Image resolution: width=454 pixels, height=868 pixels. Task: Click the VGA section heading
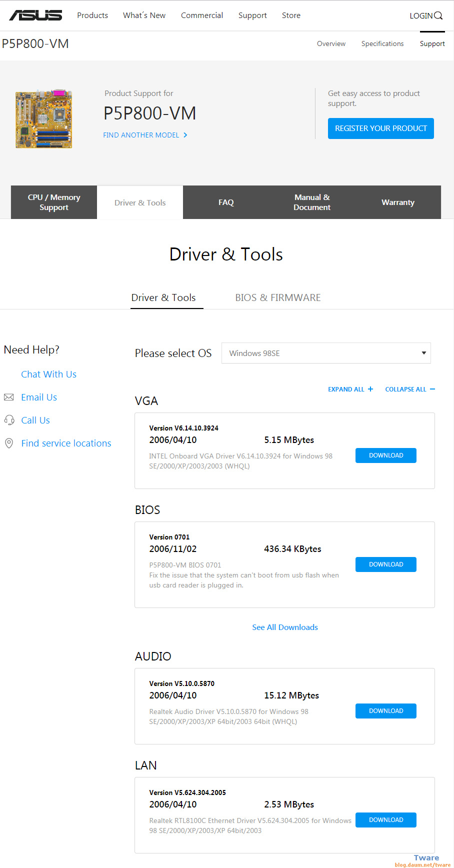click(x=146, y=401)
